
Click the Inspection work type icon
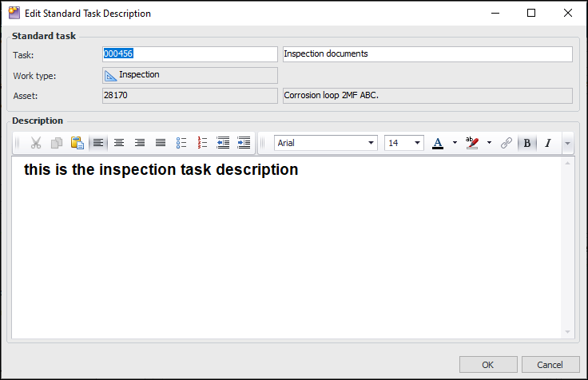coord(110,76)
